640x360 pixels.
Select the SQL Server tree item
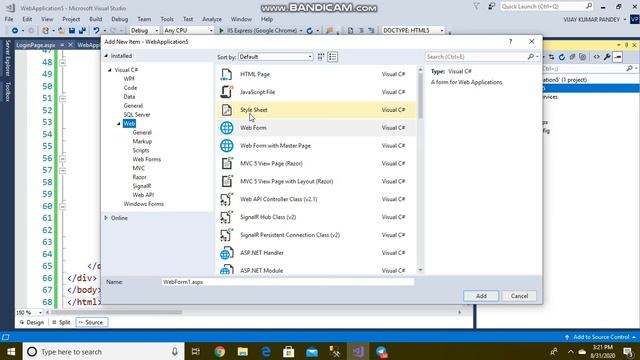(137, 115)
